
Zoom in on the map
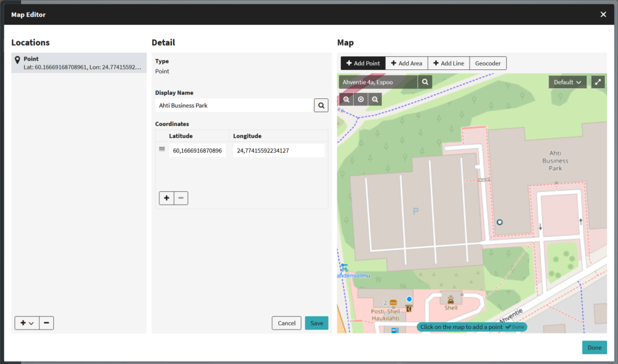pos(346,99)
